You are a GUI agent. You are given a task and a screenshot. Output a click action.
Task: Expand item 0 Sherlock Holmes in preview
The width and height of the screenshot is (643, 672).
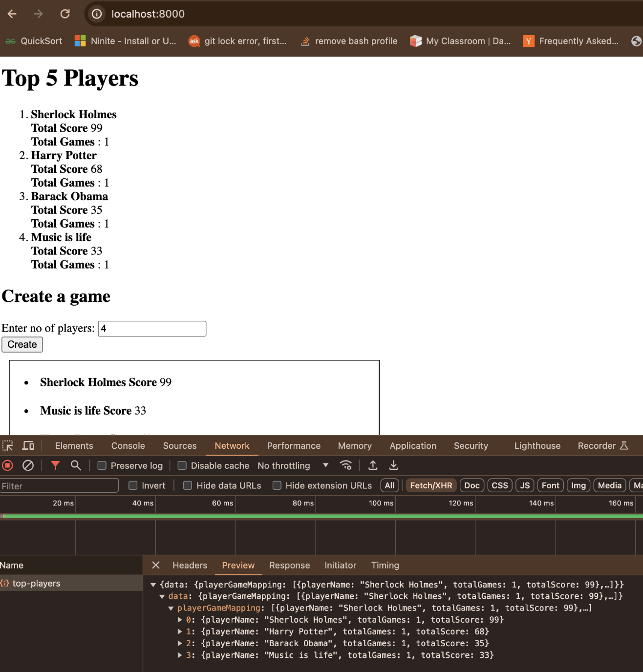(180, 620)
